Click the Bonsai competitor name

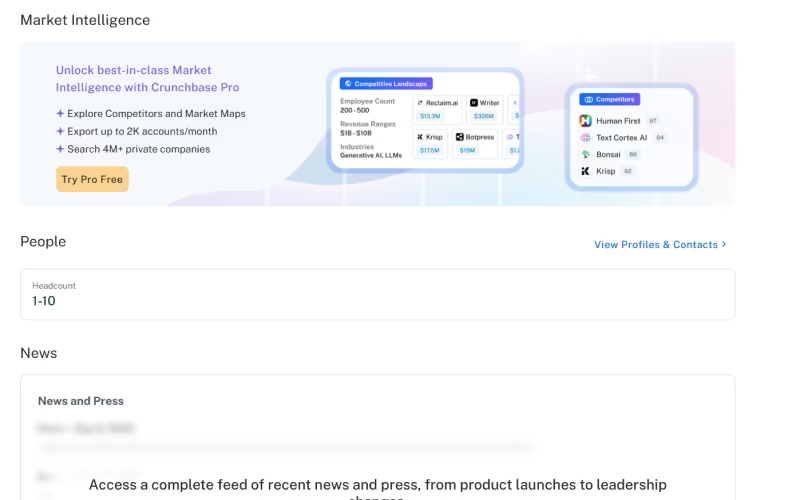click(x=608, y=154)
